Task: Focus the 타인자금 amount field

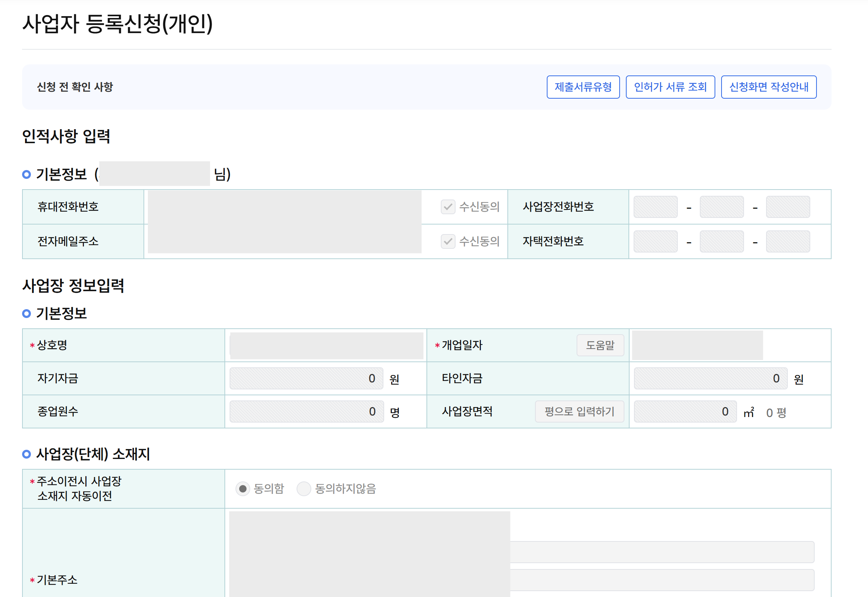Action: pos(710,378)
